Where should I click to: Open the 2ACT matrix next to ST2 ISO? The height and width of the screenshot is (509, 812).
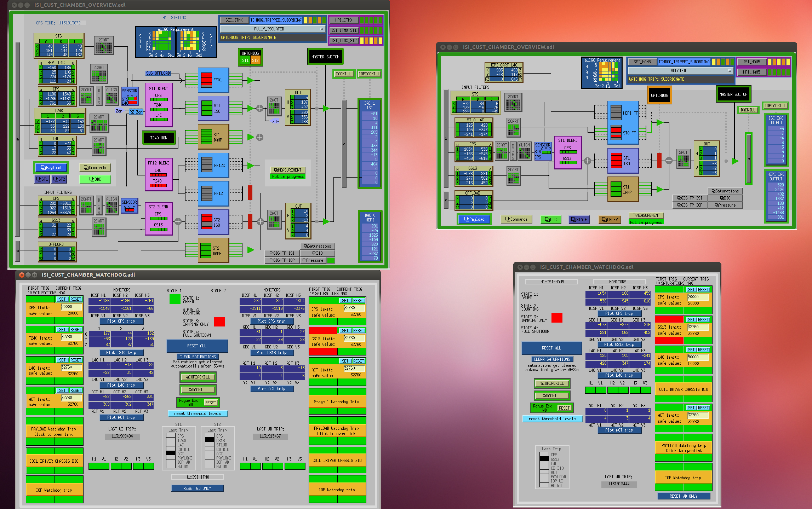point(274,220)
